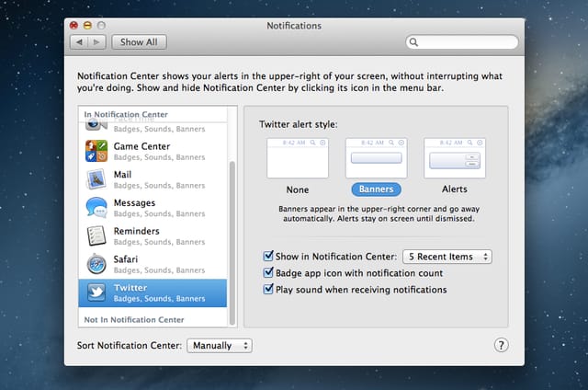Click the Mail stamp icon

tap(96, 179)
